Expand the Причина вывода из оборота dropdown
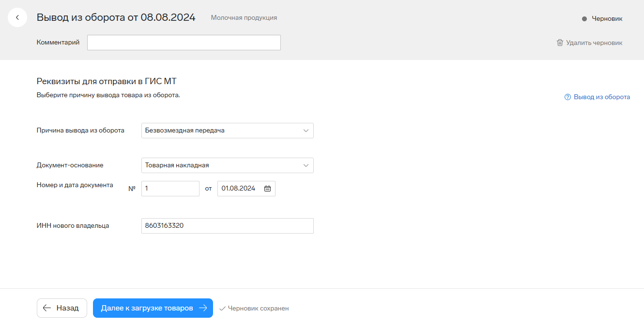This screenshot has width=644, height=325. [228, 131]
